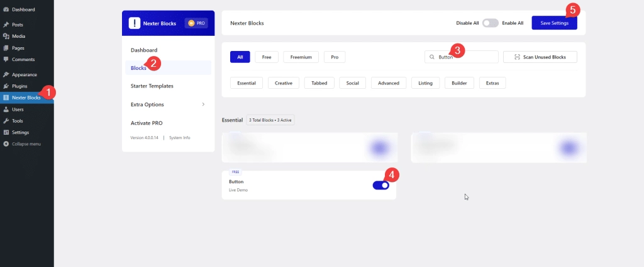Open the Live Demo link for Button block
The width and height of the screenshot is (644, 267).
pos(238,190)
